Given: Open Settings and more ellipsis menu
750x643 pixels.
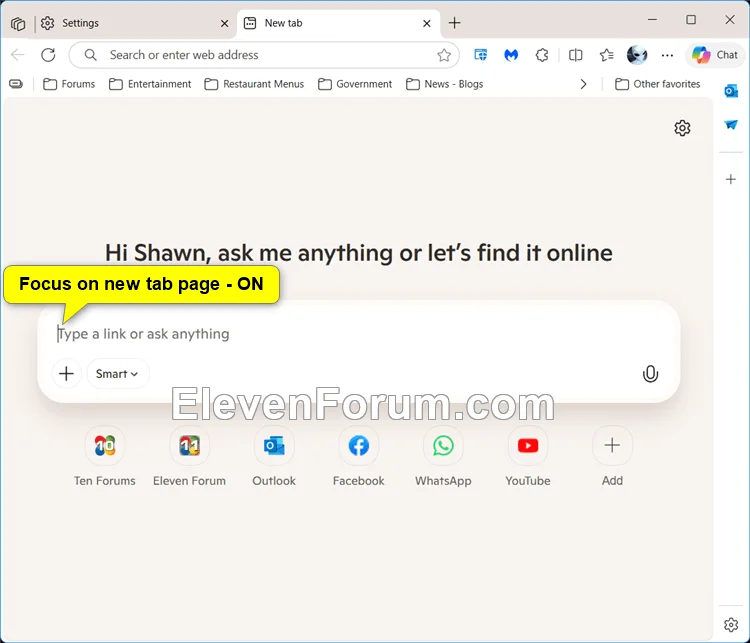Looking at the screenshot, I should coord(667,55).
